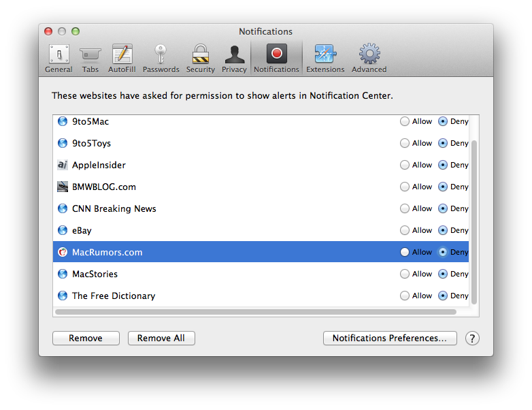Select Deny for MacStories
The height and width of the screenshot is (410, 532).
[442, 274]
